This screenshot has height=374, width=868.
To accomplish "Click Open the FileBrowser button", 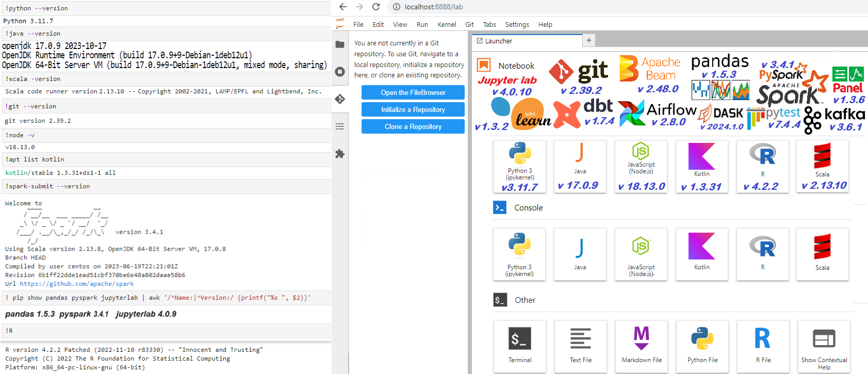I will [413, 92].
